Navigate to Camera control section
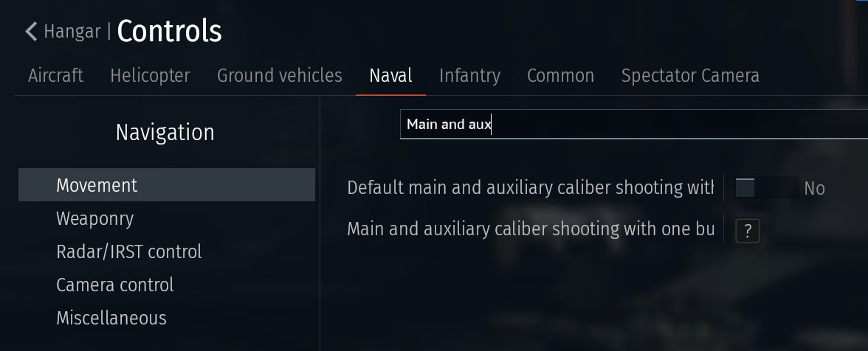Image resolution: width=868 pixels, height=351 pixels. (114, 285)
